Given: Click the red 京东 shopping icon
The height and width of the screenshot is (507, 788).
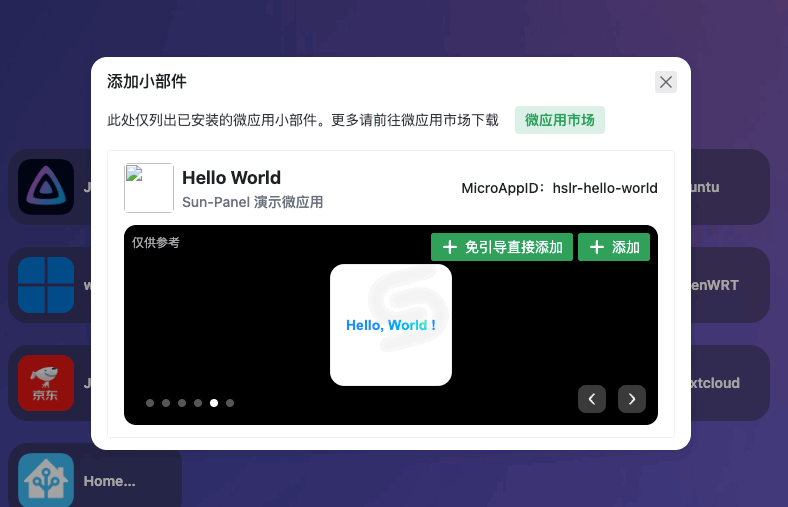Looking at the screenshot, I should tap(46, 383).
